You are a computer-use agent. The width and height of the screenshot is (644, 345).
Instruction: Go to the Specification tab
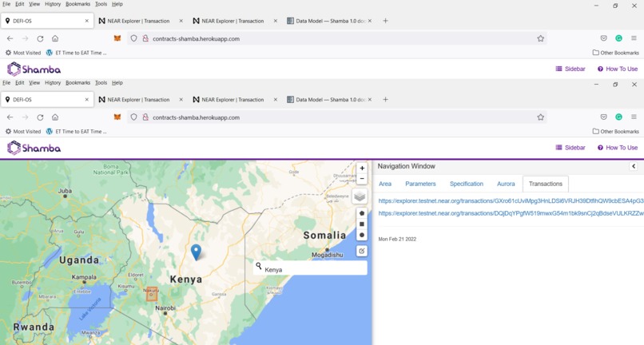[466, 184]
